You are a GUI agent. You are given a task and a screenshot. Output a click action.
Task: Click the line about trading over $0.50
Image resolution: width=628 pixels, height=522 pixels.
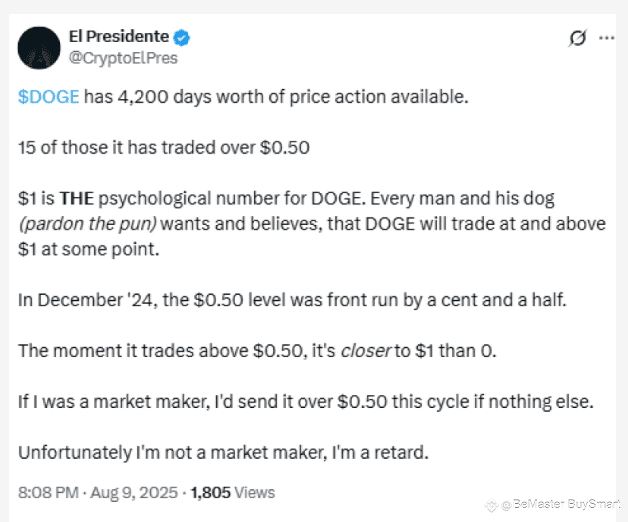pyautogui.click(x=164, y=148)
